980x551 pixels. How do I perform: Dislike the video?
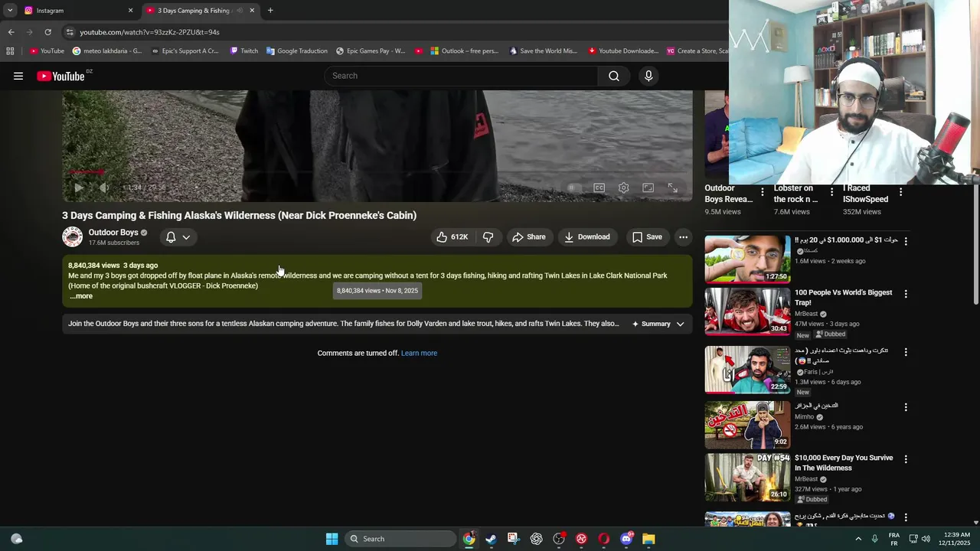[x=488, y=237]
